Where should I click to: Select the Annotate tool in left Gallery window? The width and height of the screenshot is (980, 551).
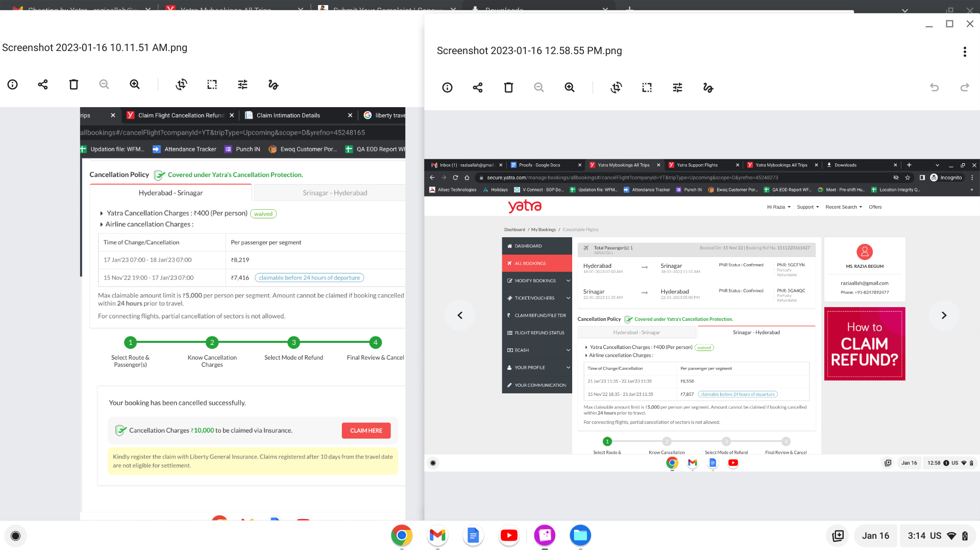[x=273, y=85]
